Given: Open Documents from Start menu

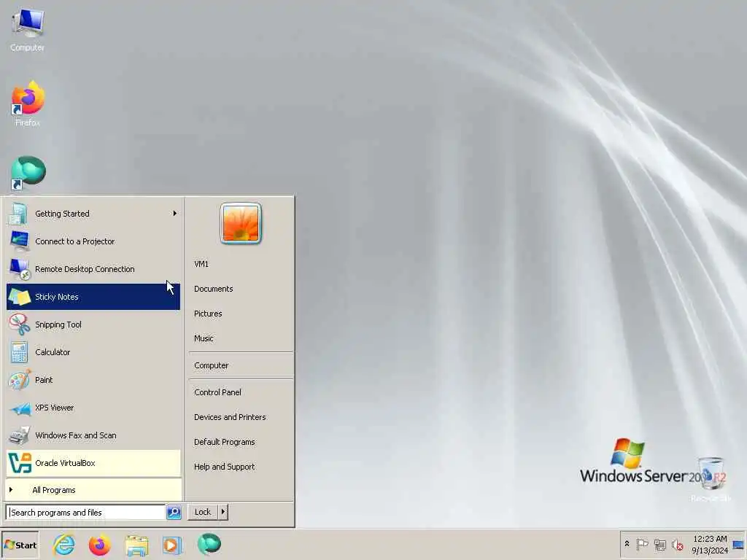Looking at the screenshot, I should point(214,289).
